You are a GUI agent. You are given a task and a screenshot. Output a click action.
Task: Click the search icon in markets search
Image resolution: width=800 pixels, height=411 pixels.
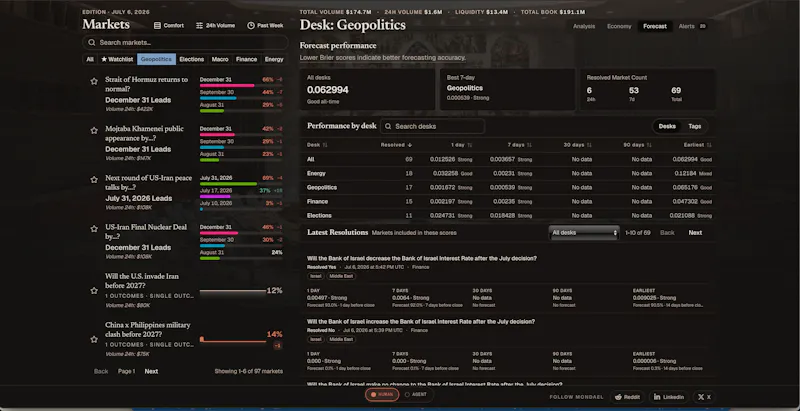pos(92,43)
